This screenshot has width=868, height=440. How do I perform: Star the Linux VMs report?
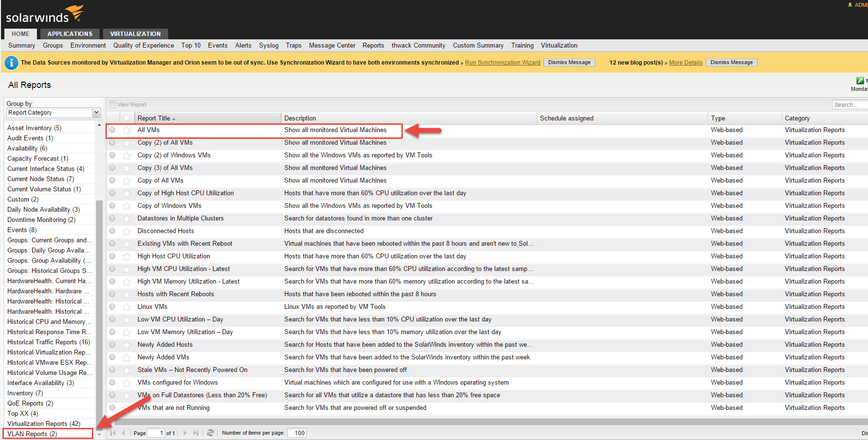127,307
